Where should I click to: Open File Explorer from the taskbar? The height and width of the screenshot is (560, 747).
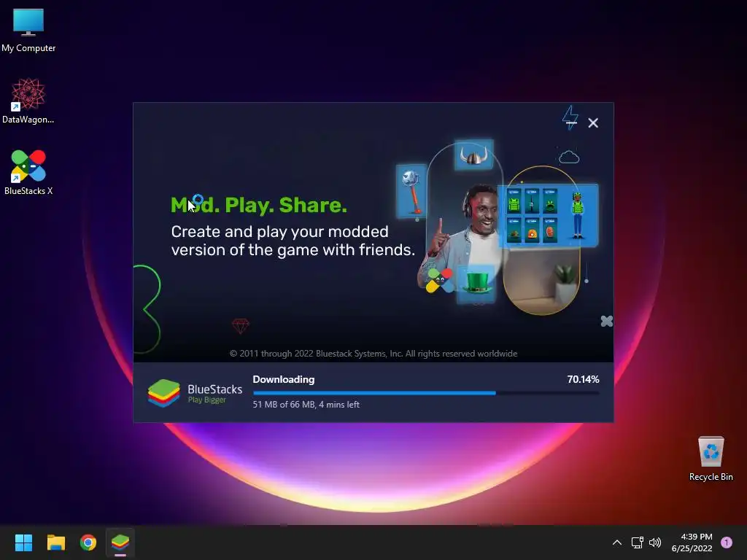click(55, 542)
